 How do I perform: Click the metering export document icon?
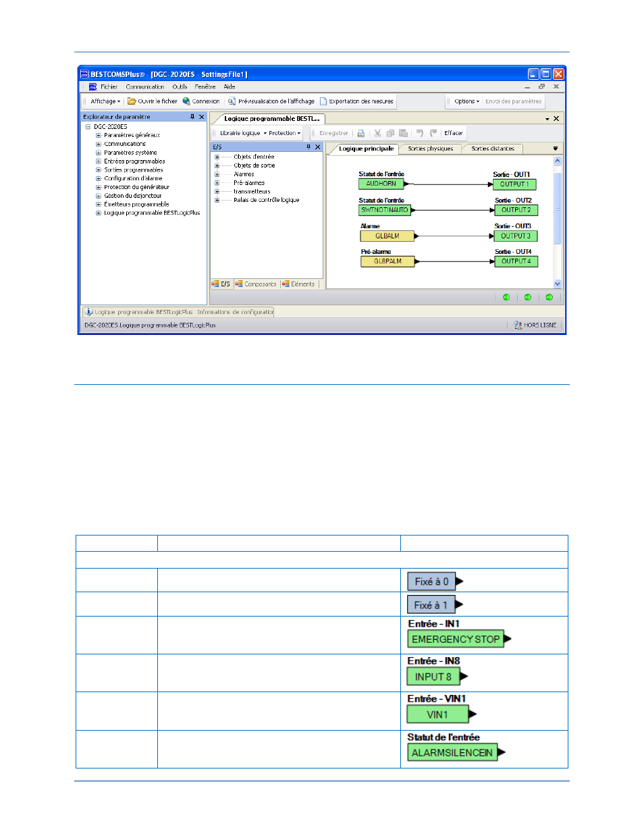(323, 101)
